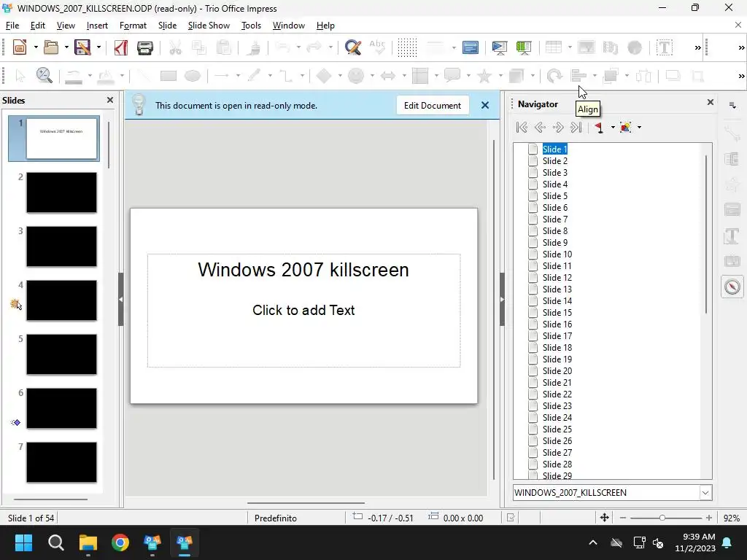Click the Insert Table icon
Screen dimensions: 747x560
click(x=553, y=47)
